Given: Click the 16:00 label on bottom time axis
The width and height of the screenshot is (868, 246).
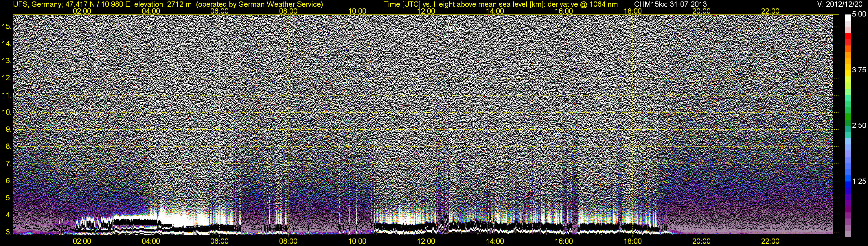Looking at the screenshot, I should [x=564, y=241].
